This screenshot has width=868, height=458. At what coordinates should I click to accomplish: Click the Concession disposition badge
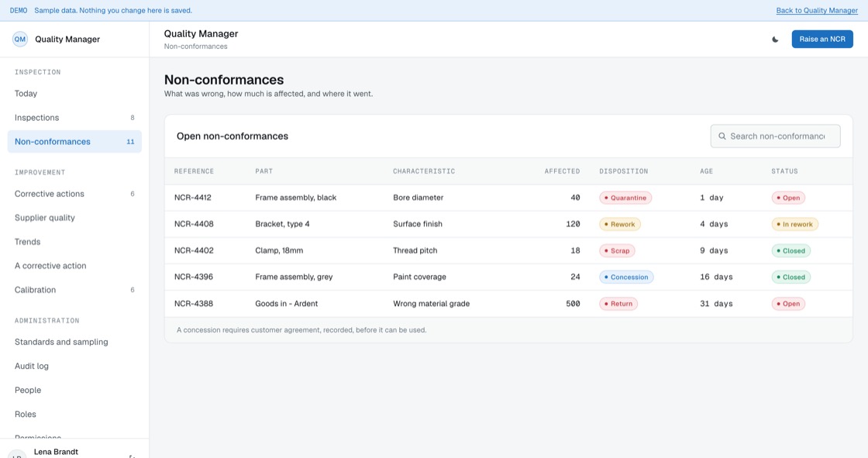(x=626, y=277)
